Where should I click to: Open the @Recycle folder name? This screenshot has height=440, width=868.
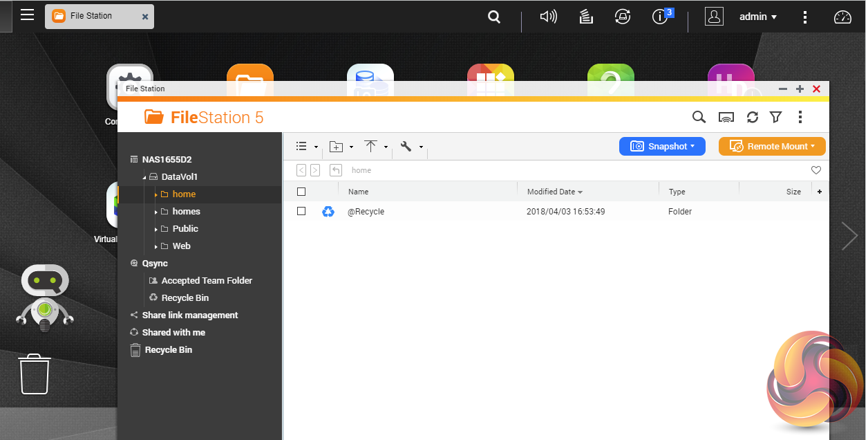[x=366, y=212]
